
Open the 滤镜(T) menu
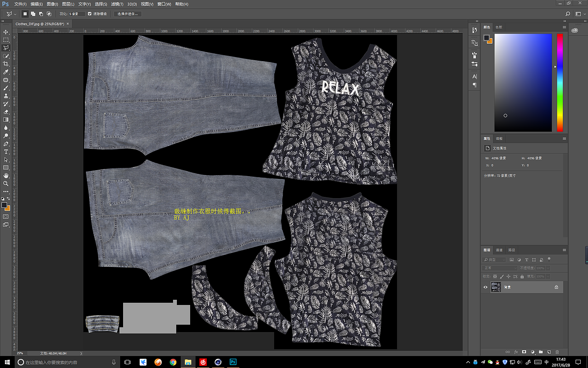coord(117,4)
